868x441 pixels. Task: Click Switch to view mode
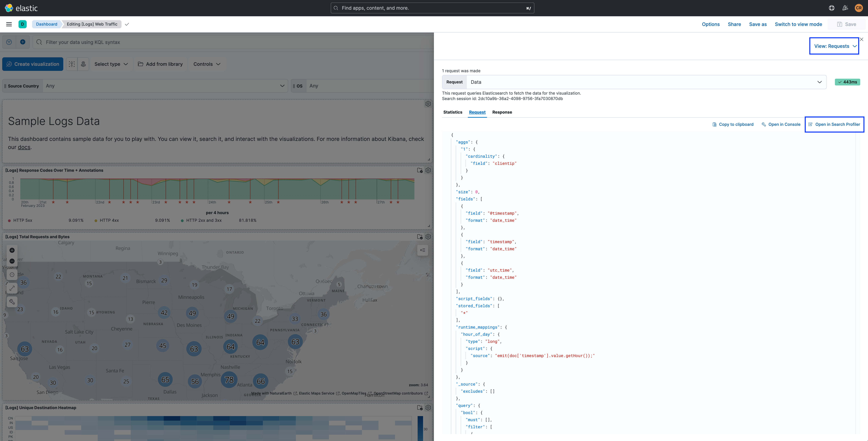click(x=798, y=24)
